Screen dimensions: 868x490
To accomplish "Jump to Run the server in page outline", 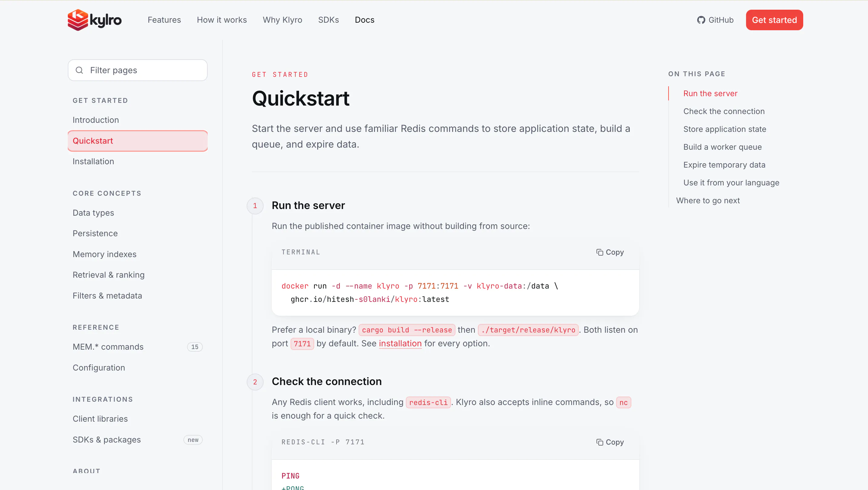I will click(710, 93).
